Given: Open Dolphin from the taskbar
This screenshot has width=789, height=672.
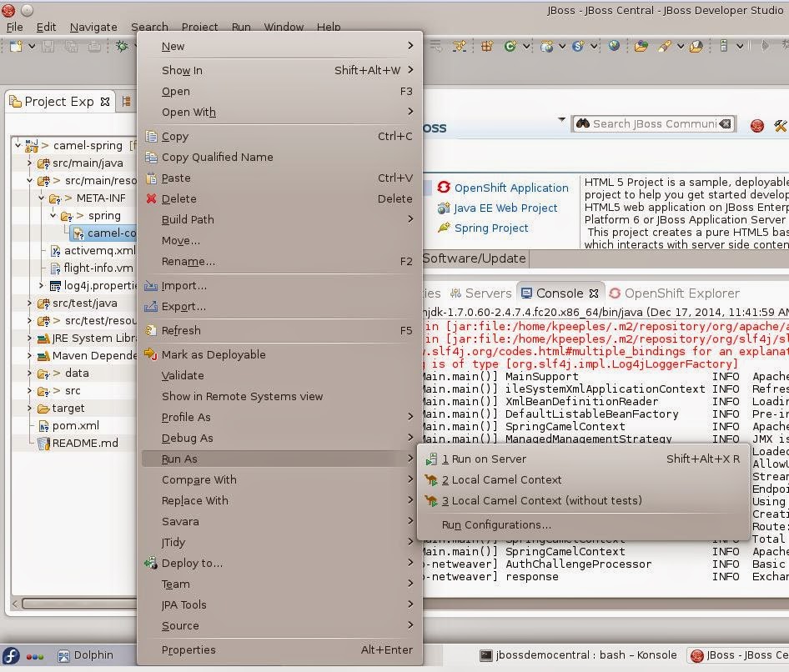Looking at the screenshot, I should 86,655.
